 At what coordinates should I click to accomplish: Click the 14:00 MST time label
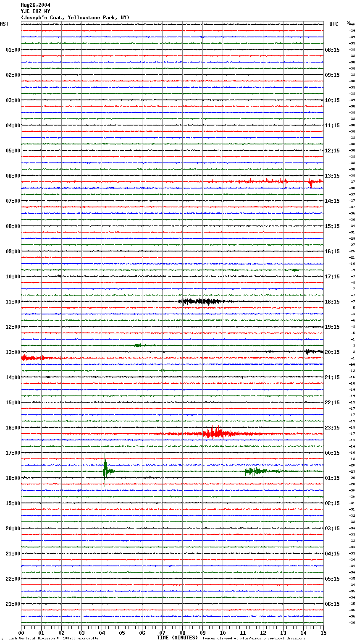click(13, 377)
